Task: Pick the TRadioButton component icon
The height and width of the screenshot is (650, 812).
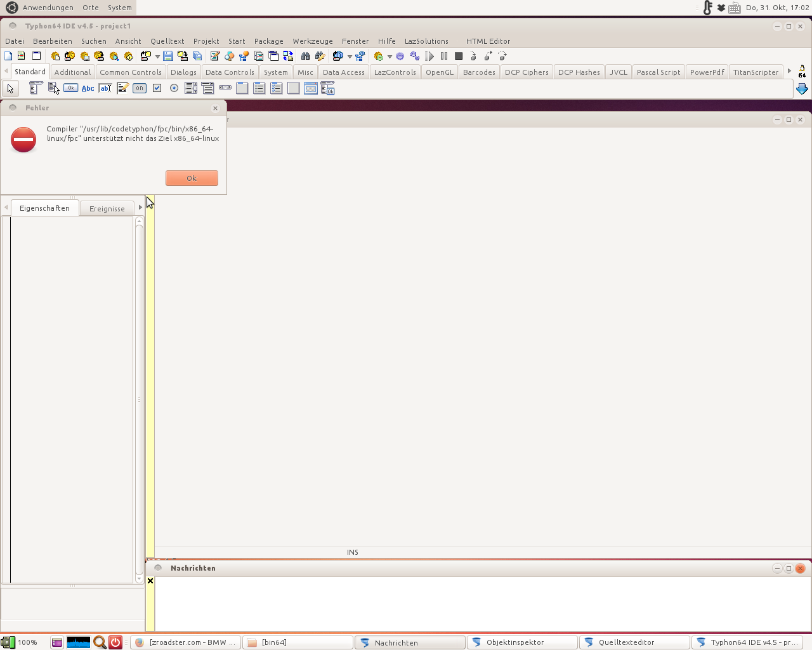Action: click(x=174, y=88)
